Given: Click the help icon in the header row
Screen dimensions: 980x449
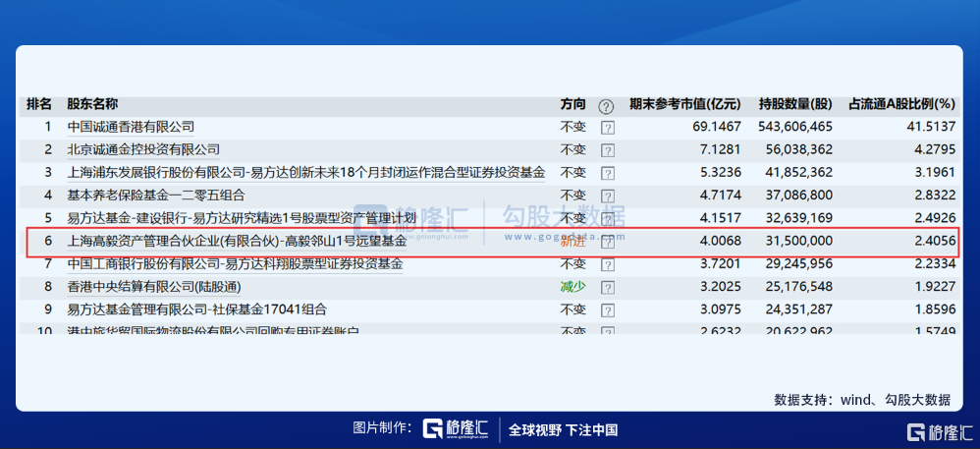Looking at the screenshot, I should [x=606, y=106].
